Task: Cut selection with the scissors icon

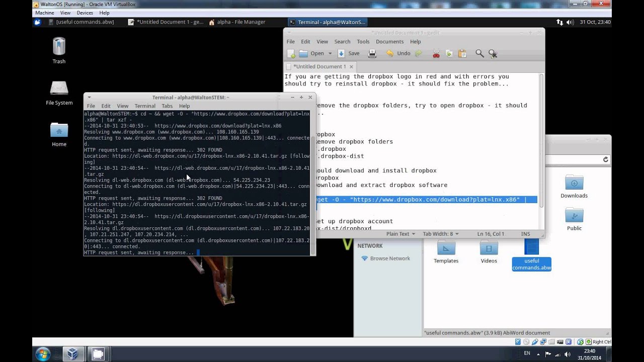Action: [436, 53]
